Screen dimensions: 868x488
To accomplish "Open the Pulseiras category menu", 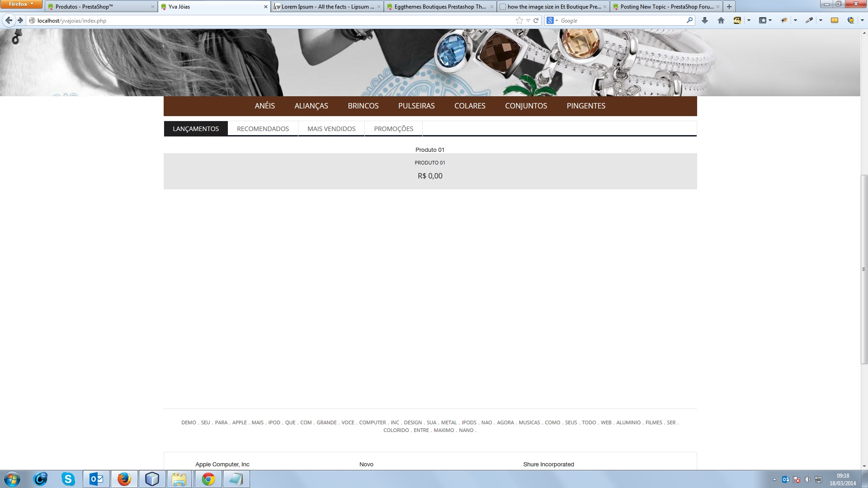I will click(416, 106).
